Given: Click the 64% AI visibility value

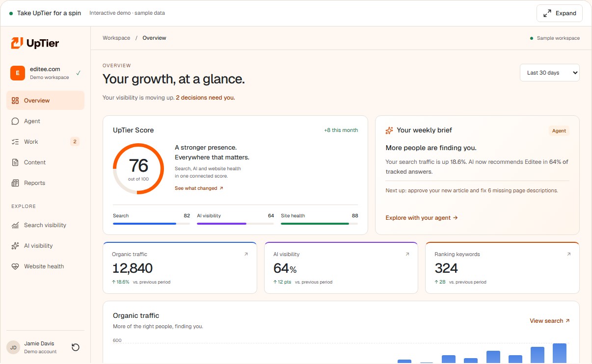Looking at the screenshot, I should tap(285, 268).
